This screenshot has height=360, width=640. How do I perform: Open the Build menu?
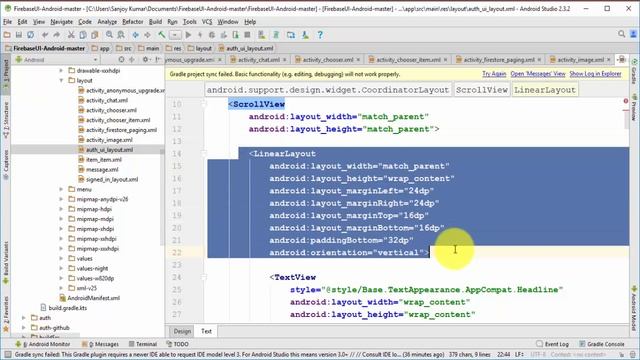(x=155, y=22)
